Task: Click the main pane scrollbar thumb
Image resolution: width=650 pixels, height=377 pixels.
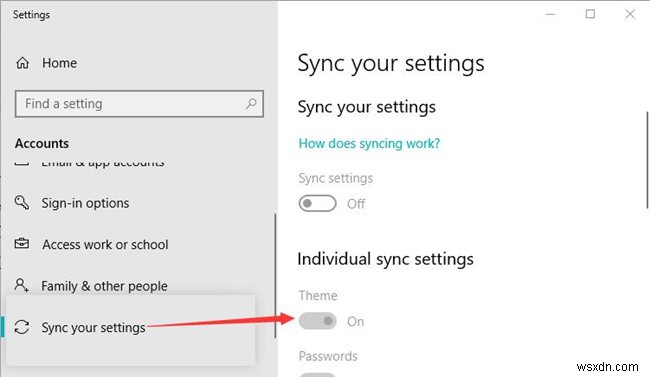Action: 647,160
